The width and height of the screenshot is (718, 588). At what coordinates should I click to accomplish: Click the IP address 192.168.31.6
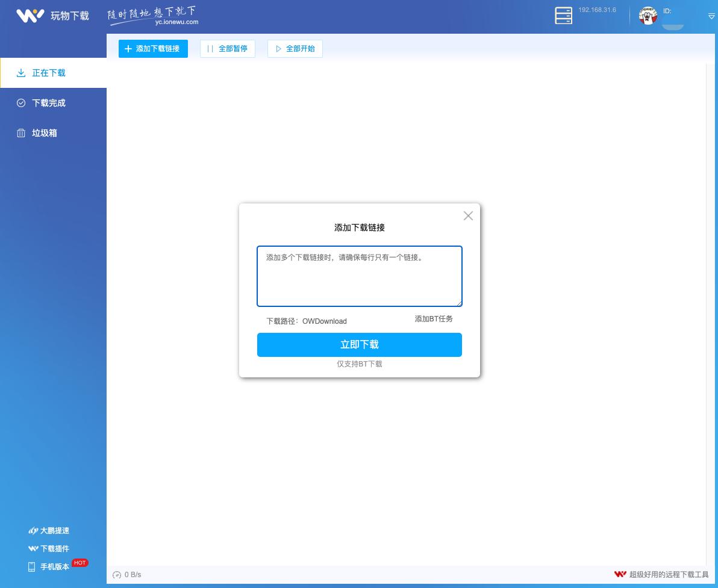click(597, 10)
